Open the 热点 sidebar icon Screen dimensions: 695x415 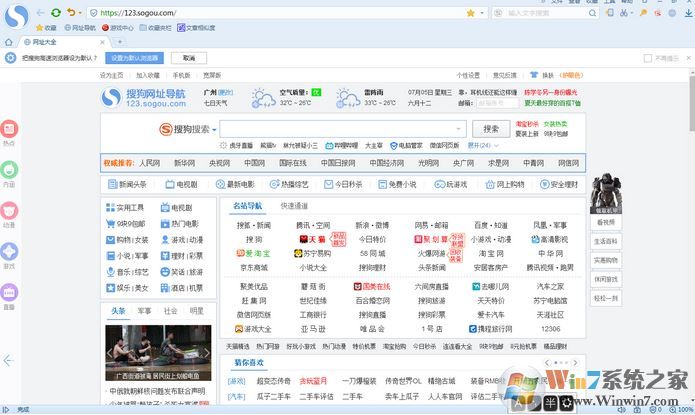tap(9, 129)
